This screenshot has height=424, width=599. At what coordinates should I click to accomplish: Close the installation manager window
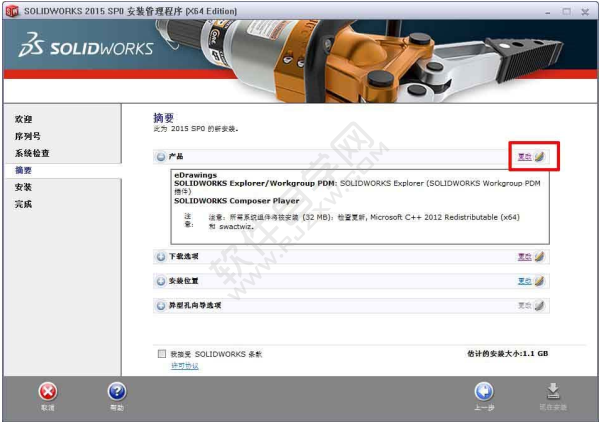point(585,12)
